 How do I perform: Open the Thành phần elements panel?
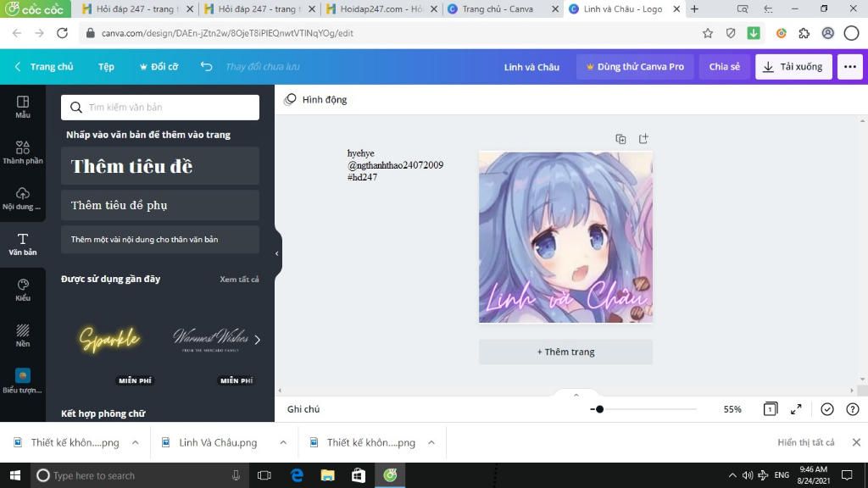click(x=23, y=152)
